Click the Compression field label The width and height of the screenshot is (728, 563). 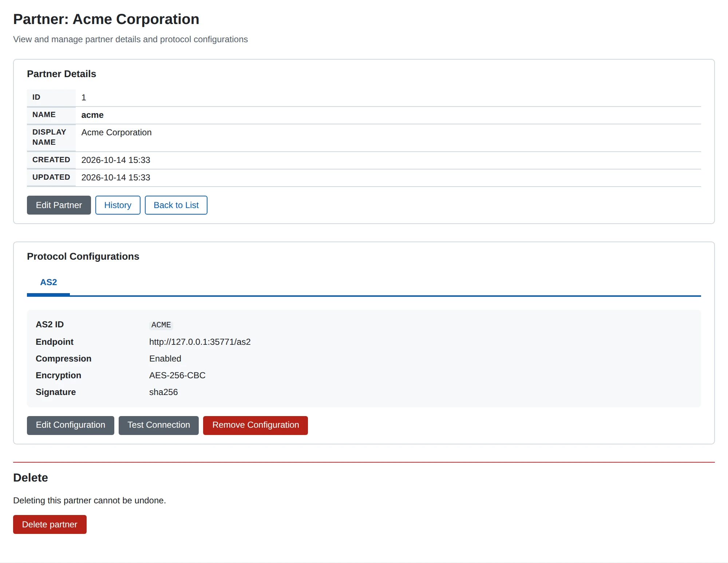click(63, 359)
